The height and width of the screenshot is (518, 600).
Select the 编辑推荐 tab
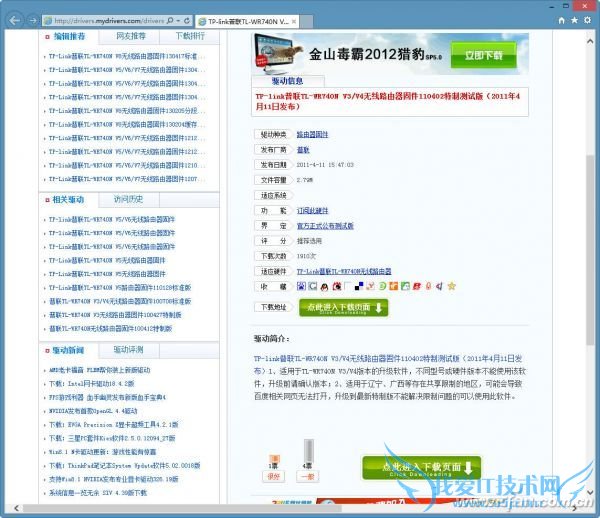(x=69, y=36)
